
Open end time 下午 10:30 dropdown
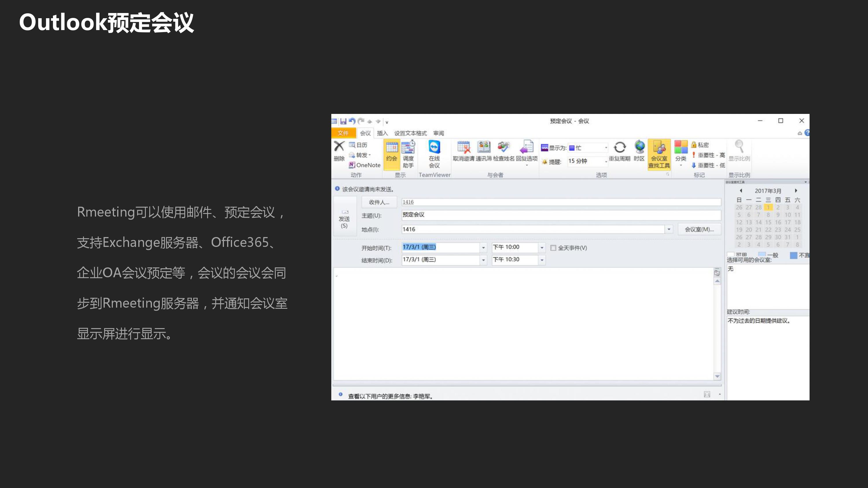coord(542,260)
